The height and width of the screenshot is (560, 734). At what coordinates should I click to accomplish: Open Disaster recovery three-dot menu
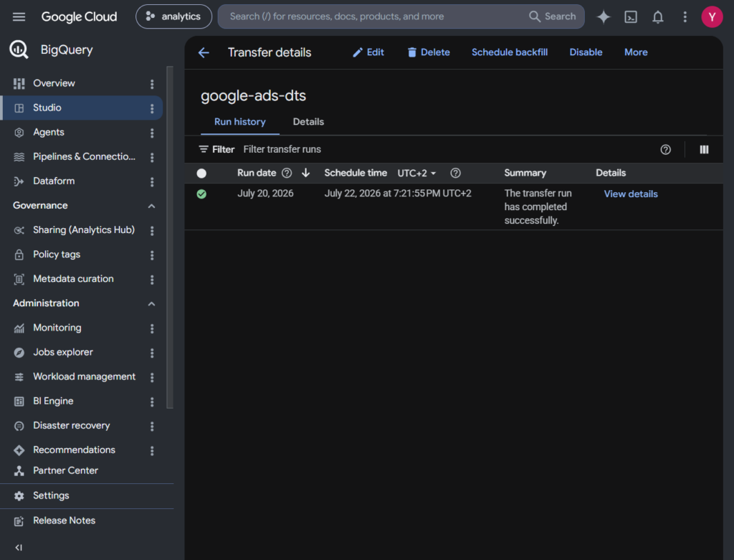152,426
